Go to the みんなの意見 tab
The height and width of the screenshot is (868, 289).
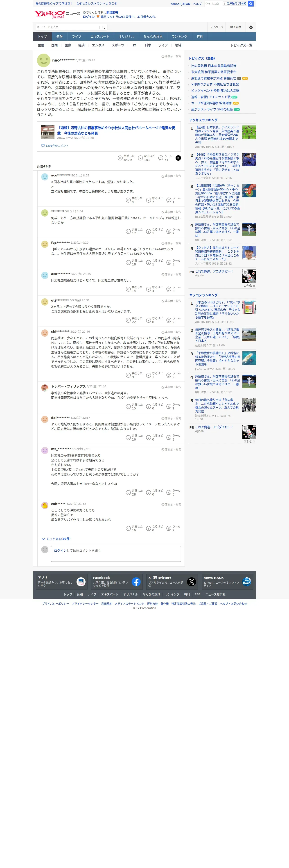click(x=153, y=36)
